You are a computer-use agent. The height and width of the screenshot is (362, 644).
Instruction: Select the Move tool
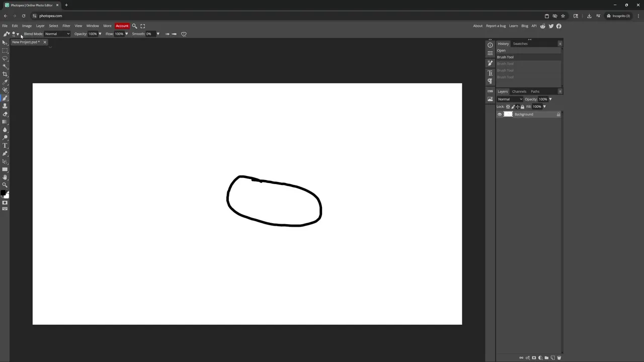pos(5,43)
